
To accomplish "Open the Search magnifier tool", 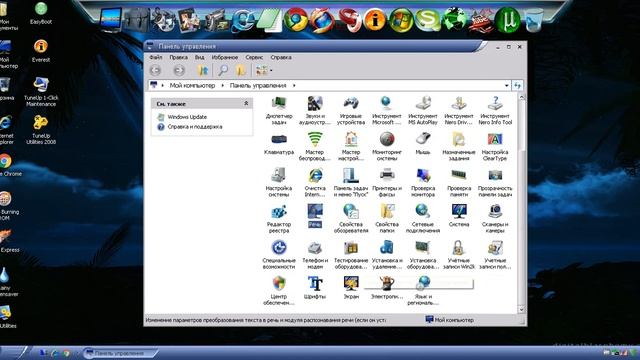I will (222, 71).
